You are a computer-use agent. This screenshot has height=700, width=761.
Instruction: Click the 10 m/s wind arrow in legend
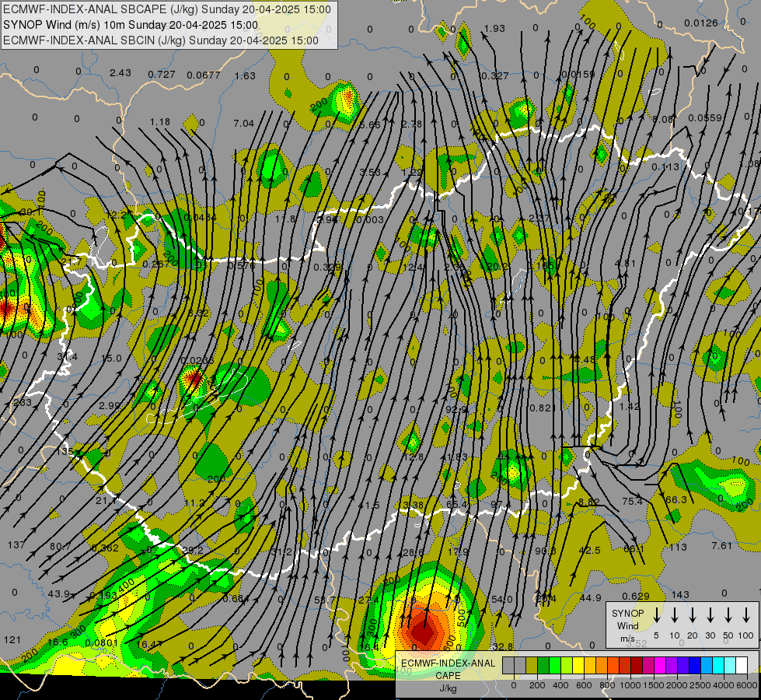coord(674,615)
